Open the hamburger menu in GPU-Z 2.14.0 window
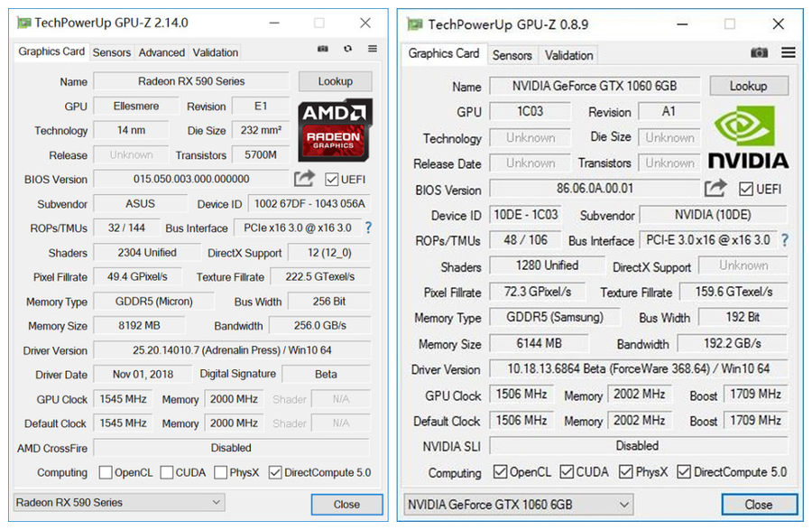This screenshot has height=530, width=812. click(x=372, y=50)
